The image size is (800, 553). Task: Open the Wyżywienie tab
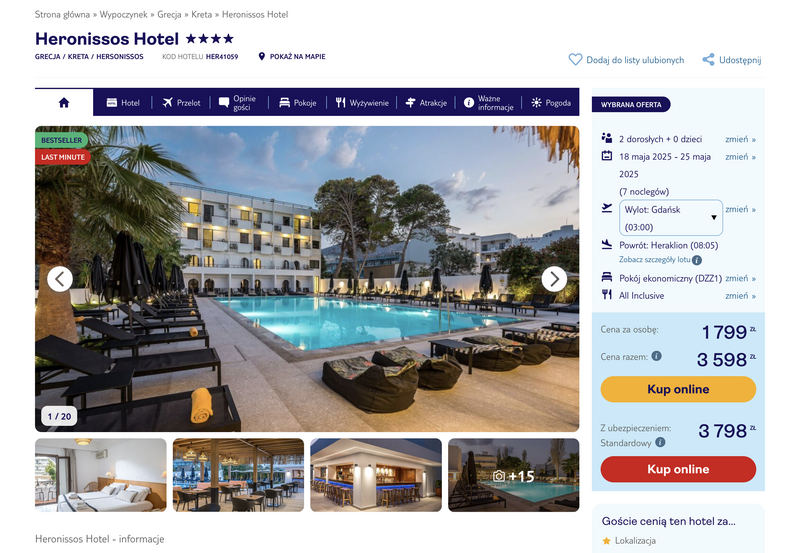tap(362, 103)
